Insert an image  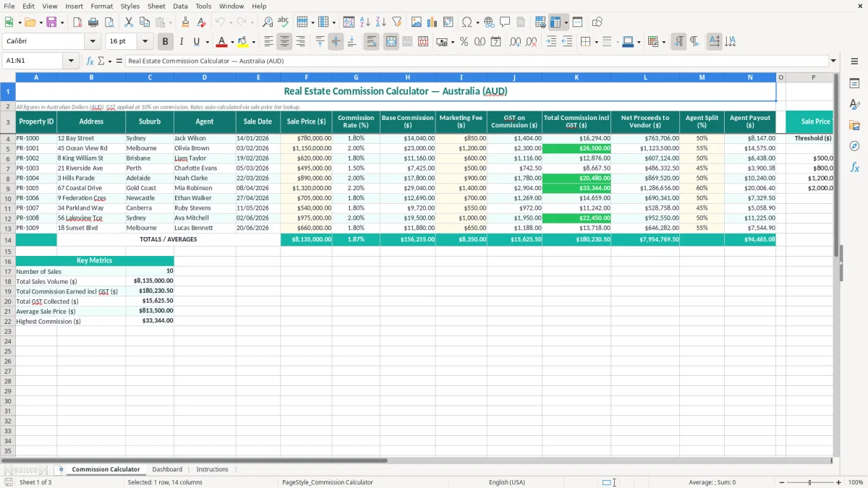coord(417,22)
